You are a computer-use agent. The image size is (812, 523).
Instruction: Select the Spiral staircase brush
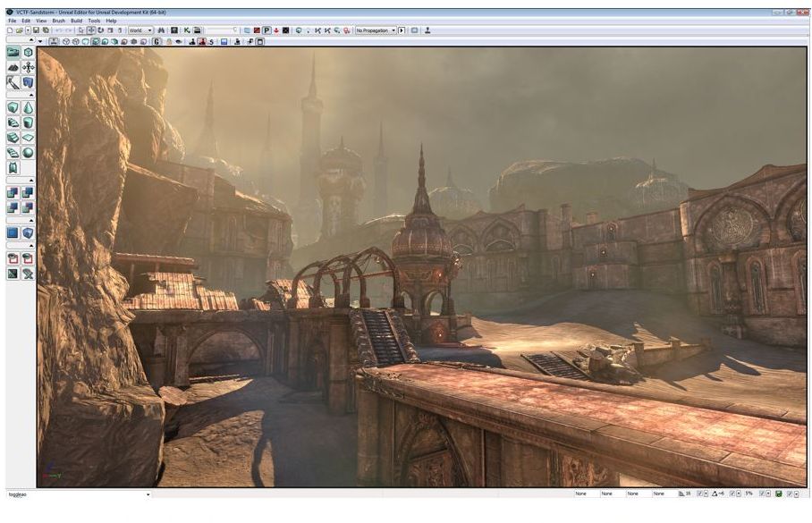coord(13,153)
